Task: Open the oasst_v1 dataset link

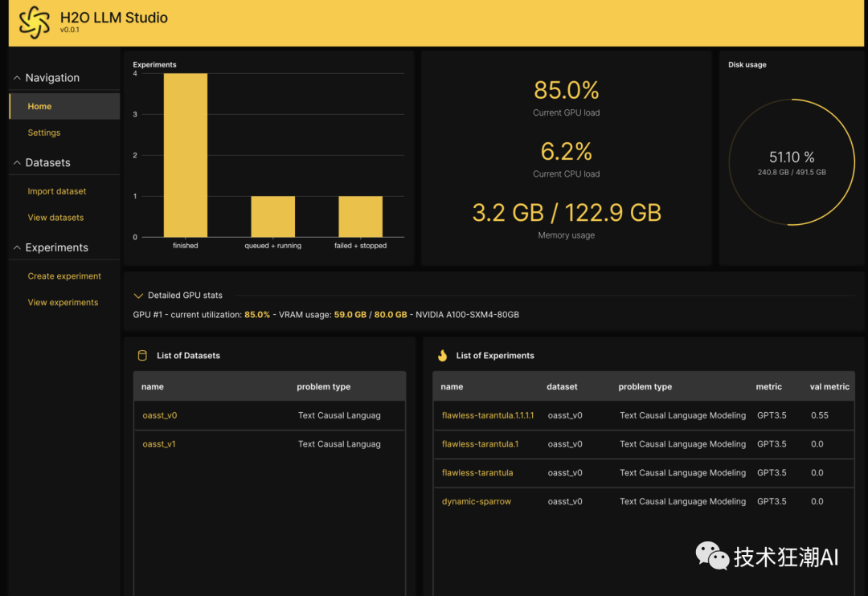Action: coord(159,444)
